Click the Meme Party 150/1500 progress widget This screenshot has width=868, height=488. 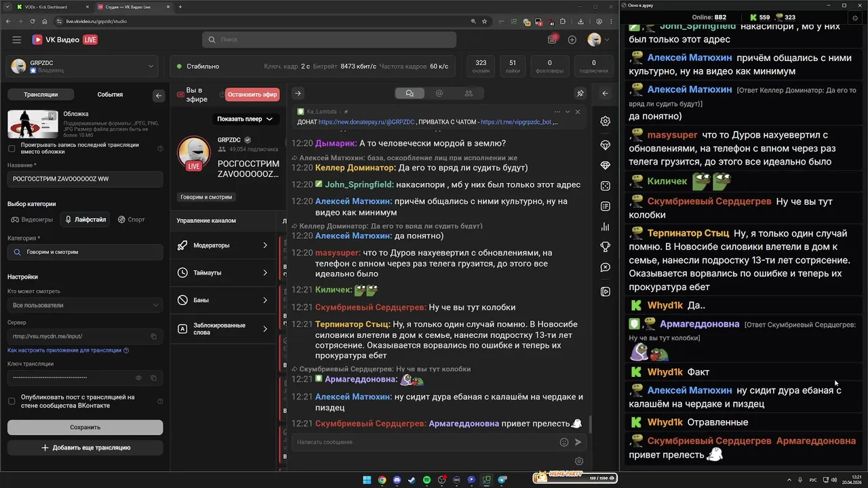574,478
